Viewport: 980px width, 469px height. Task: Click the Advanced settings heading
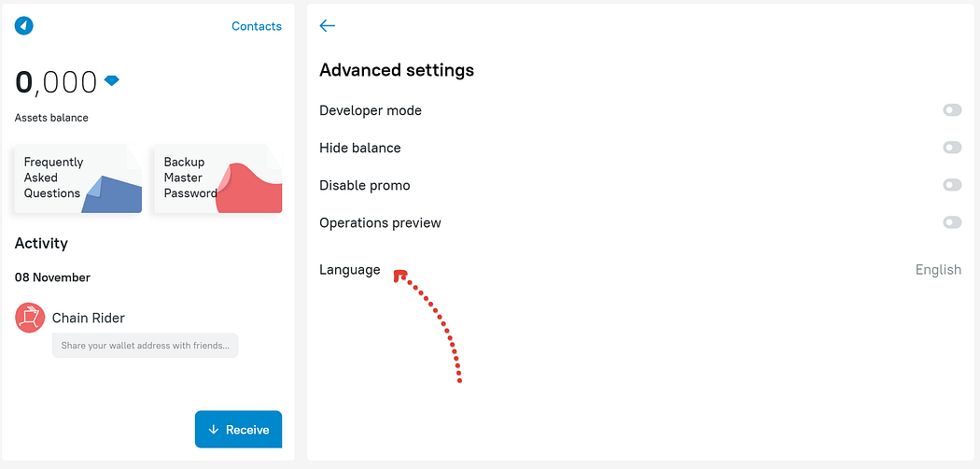(x=397, y=70)
